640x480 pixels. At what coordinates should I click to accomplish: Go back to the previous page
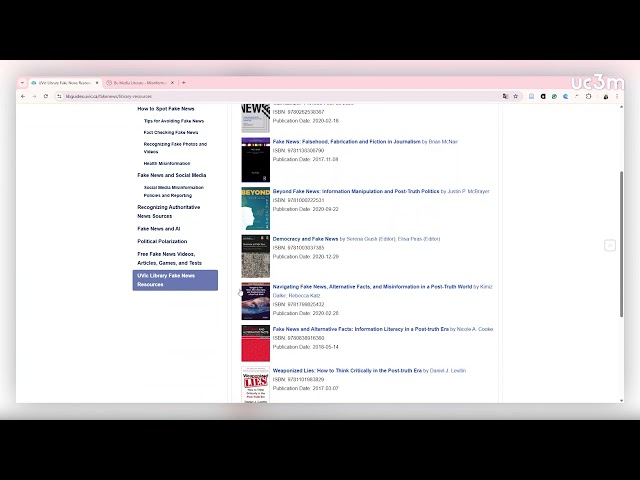tap(23, 96)
